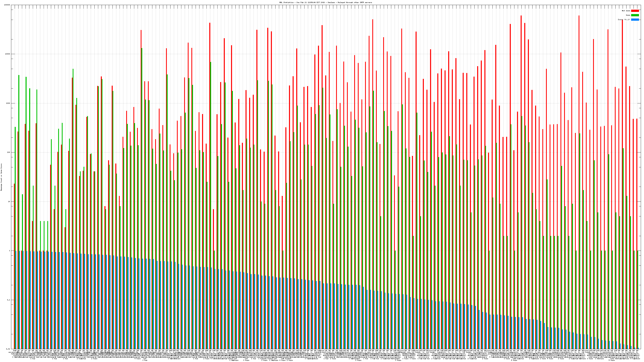Click the 0.01 y-axis tick label
The image size is (644, 362).
[x=8, y=349]
